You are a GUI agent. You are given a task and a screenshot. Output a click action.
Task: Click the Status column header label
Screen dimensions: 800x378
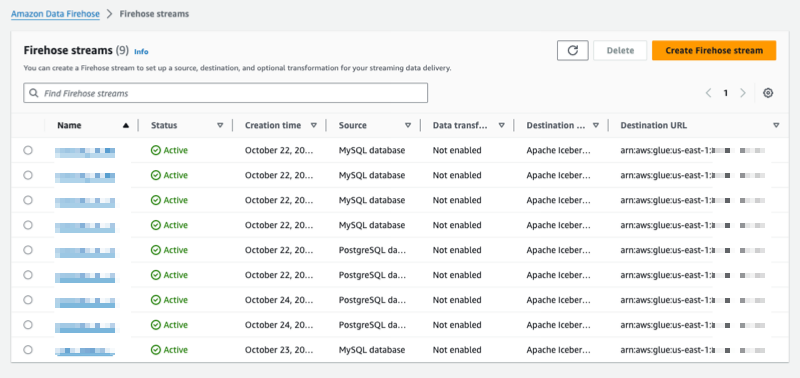pos(164,125)
